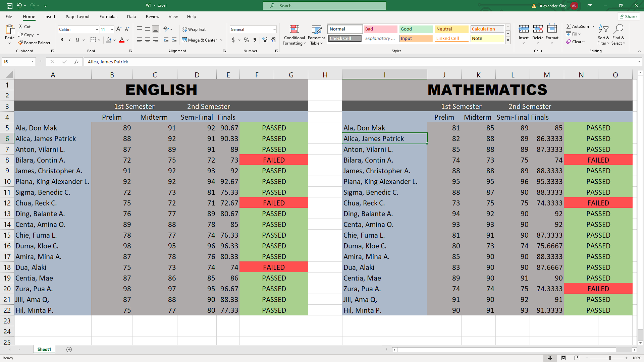Click the Insert Function fx icon
The width and height of the screenshot is (644, 362).
pyautogui.click(x=76, y=62)
